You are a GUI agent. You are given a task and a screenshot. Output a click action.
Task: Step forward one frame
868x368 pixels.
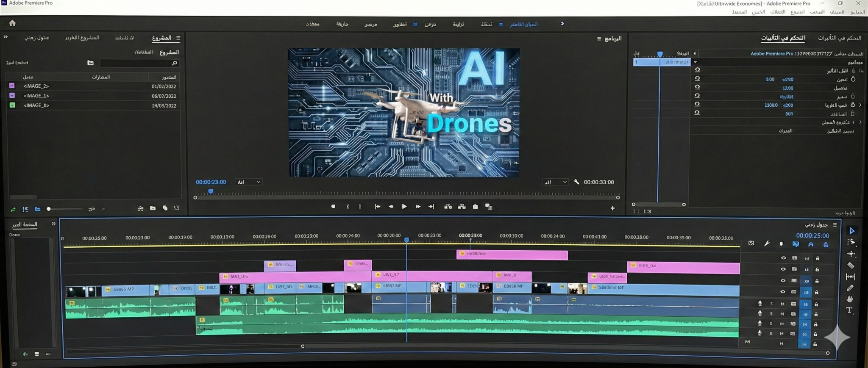pos(418,207)
